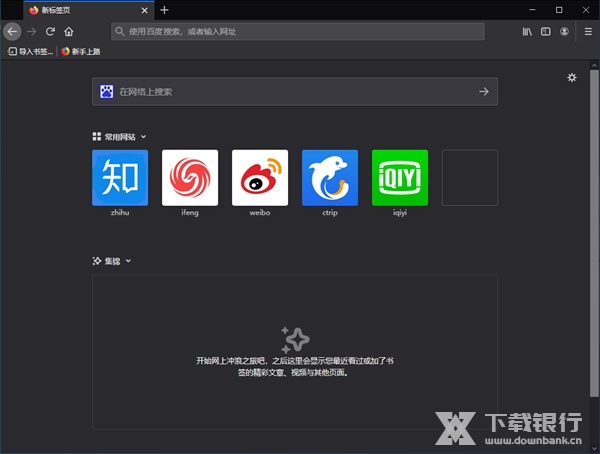This screenshot has height=454, width=600.
Task: Open a new tab with plus button
Action: point(165,10)
